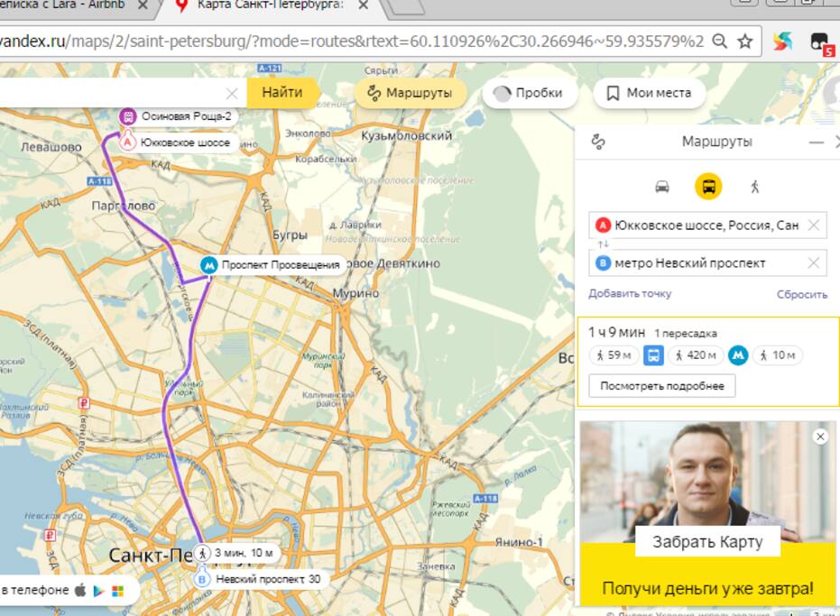Click the 3 мин, 10 м walking label

tap(236, 553)
